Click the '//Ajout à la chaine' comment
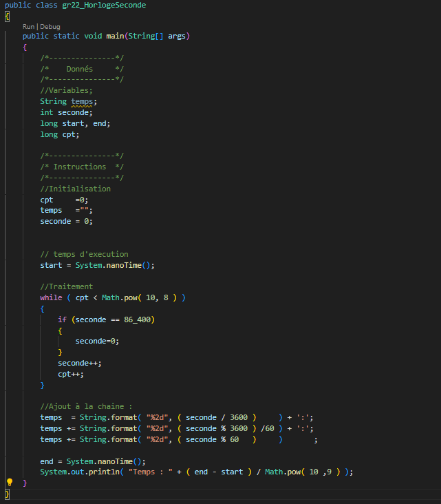441x504 pixels. coord(86,406)
